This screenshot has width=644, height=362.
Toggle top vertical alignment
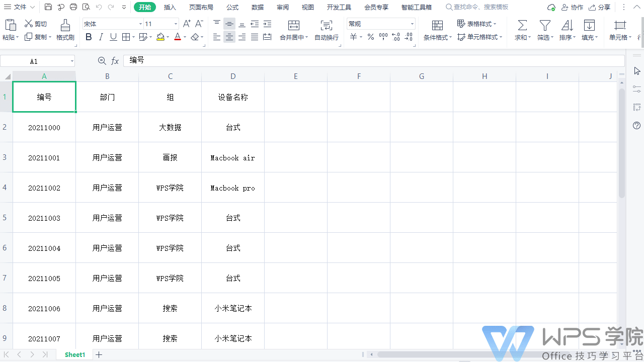pos(217,24)
